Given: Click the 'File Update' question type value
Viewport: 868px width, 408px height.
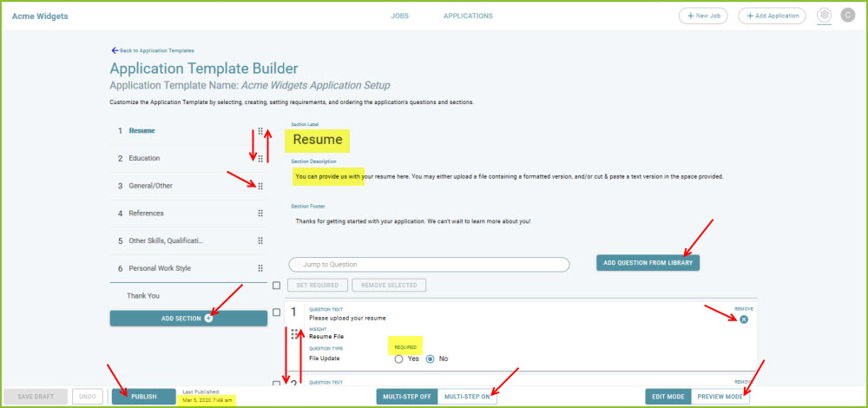Looking at the screenshot, I should pyautogui.click(x=325, y=359).
